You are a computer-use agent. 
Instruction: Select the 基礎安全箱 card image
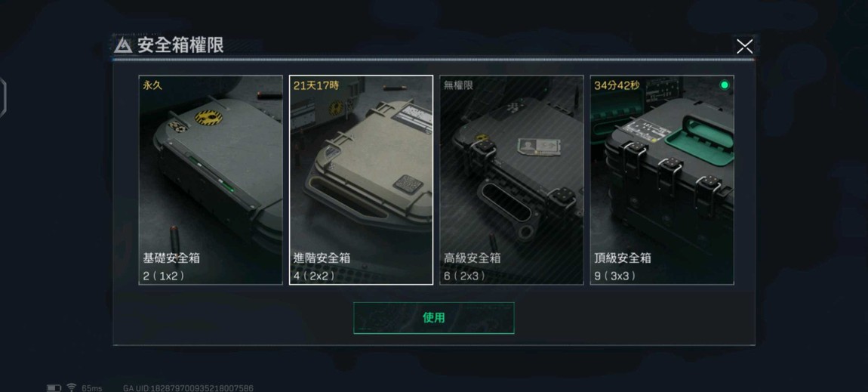211,180
